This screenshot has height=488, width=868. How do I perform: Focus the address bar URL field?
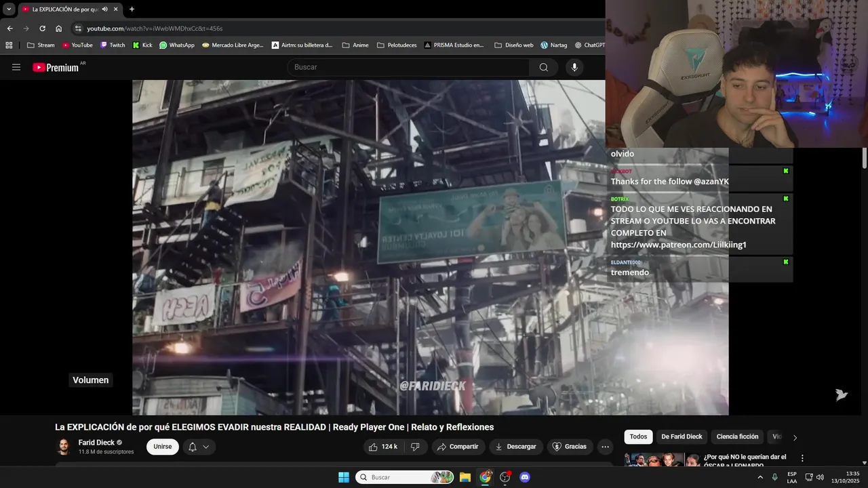click(339, 28)
